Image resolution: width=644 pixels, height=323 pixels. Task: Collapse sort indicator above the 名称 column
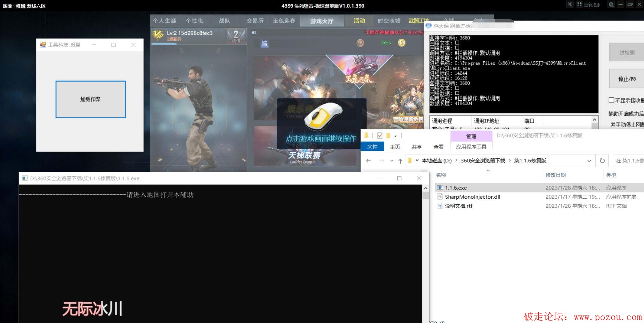488,170
